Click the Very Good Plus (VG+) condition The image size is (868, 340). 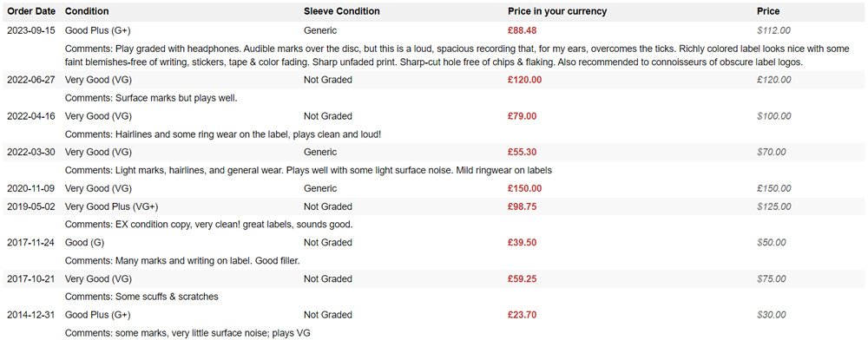pos(111,206)
